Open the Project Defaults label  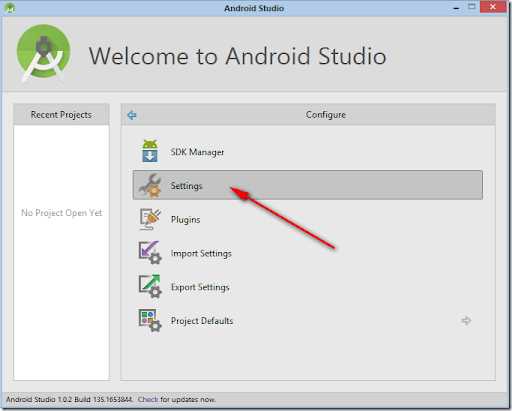tap(202, 321)
